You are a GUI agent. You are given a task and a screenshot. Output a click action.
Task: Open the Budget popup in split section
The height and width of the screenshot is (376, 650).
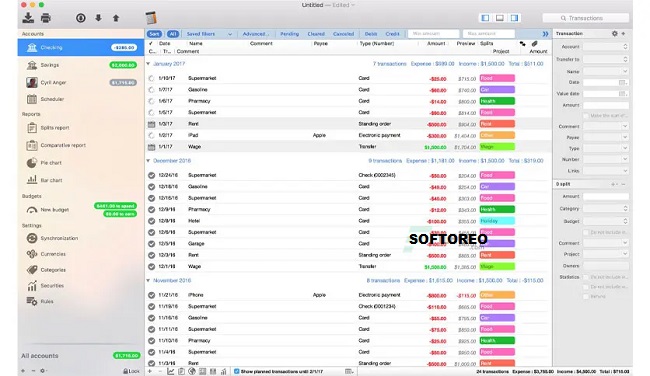(606, 221)
